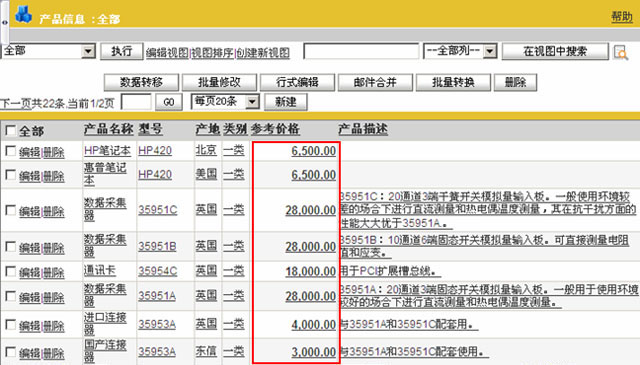Open the 帮助 help link
Viewport: 640px width, 365px height.
tap(622, 17)
